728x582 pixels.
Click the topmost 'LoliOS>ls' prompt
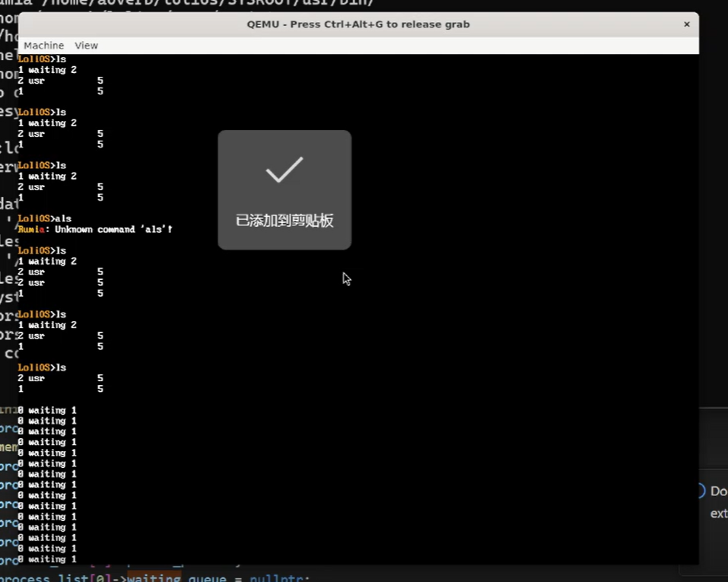tap(42, 59)
